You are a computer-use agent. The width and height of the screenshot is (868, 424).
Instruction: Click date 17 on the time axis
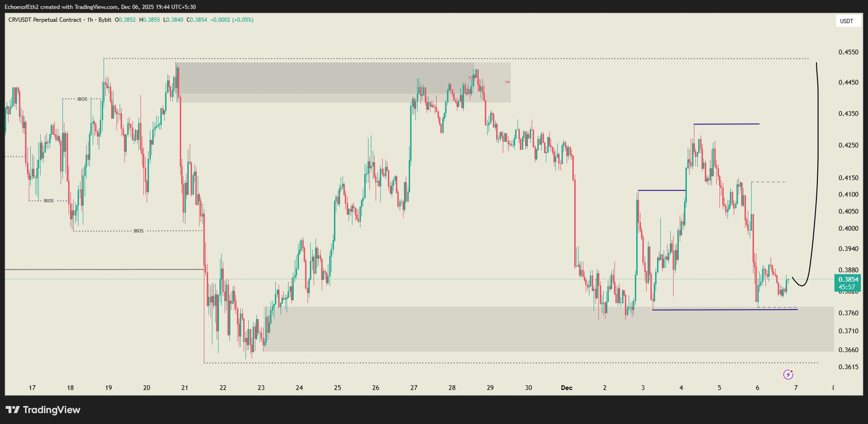point(32,388)
